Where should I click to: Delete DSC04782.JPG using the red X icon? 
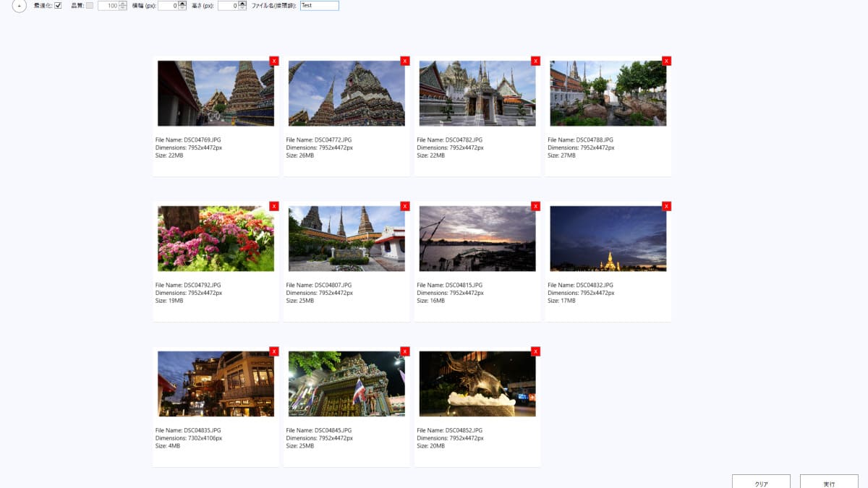pyautogui.click(x=535, y=61)
